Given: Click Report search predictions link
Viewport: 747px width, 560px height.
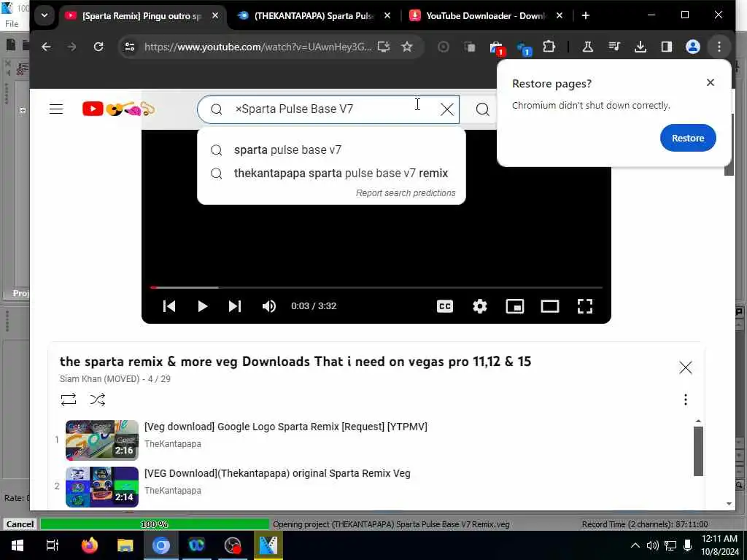Looking at the screenshot, I should [406, 192].
